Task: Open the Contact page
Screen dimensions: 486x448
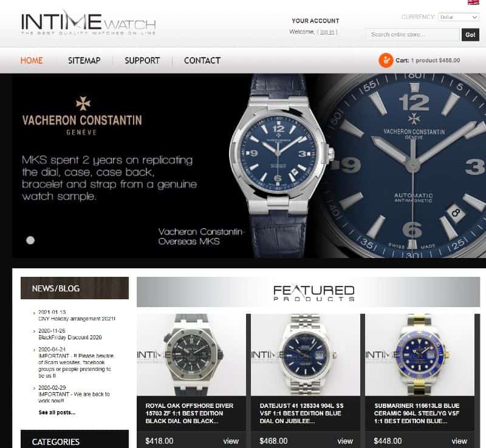Action: (x=202, y=61)
